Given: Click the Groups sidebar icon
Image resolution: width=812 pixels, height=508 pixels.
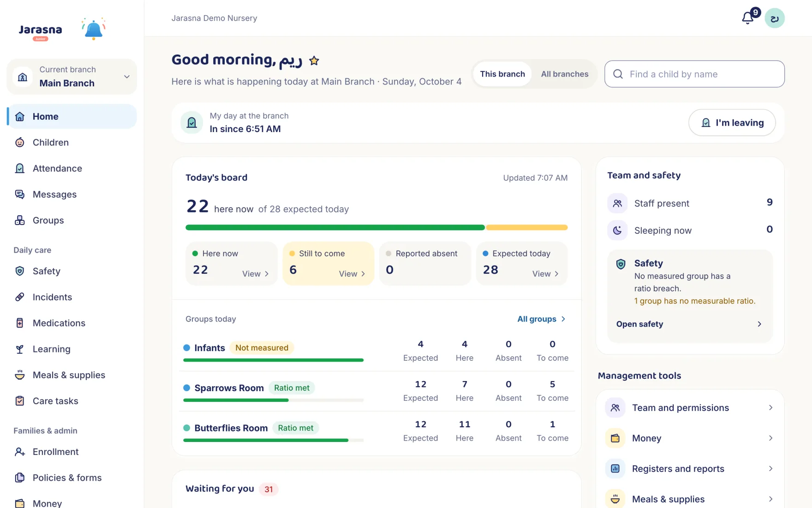Looking at the screenshot, I should (20, 220).
